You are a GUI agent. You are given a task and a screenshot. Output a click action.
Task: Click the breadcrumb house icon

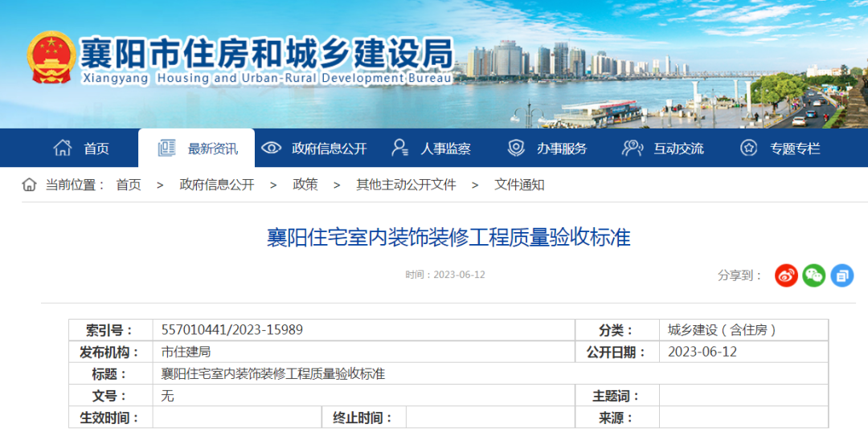[x=30, y=185]
